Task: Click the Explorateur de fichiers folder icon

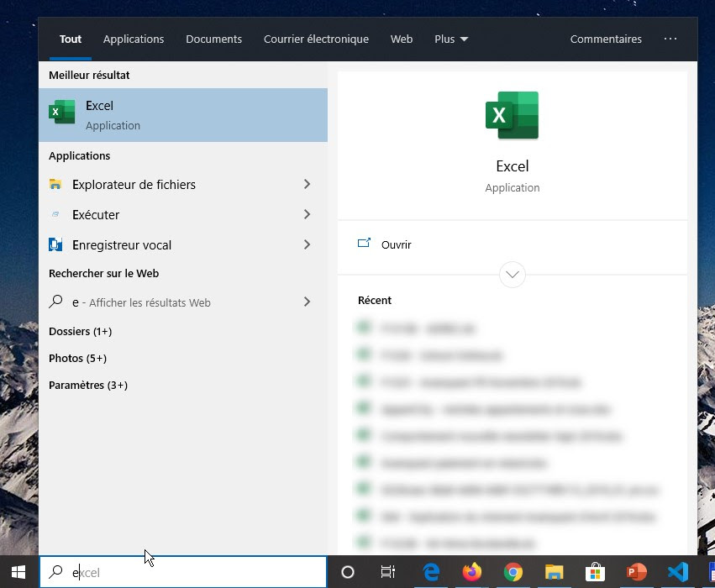Action: pos(55,184)
